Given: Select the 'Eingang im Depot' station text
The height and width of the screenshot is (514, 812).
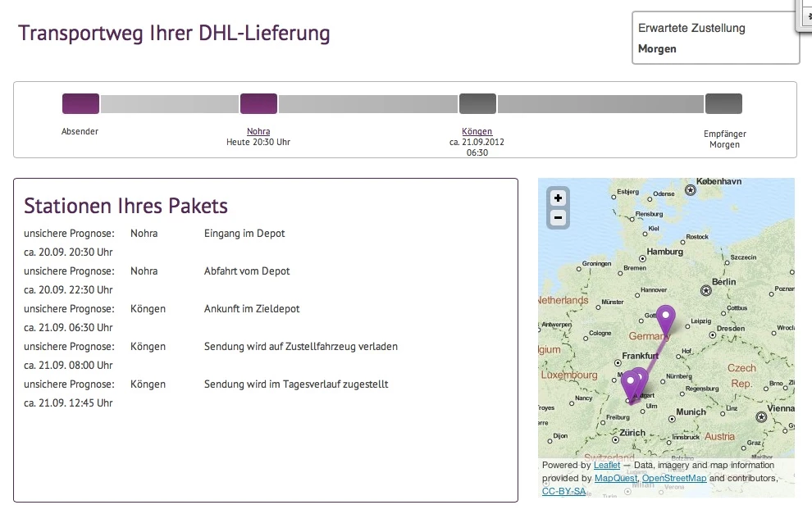Looking at the screenshot, I should point(244,234).
